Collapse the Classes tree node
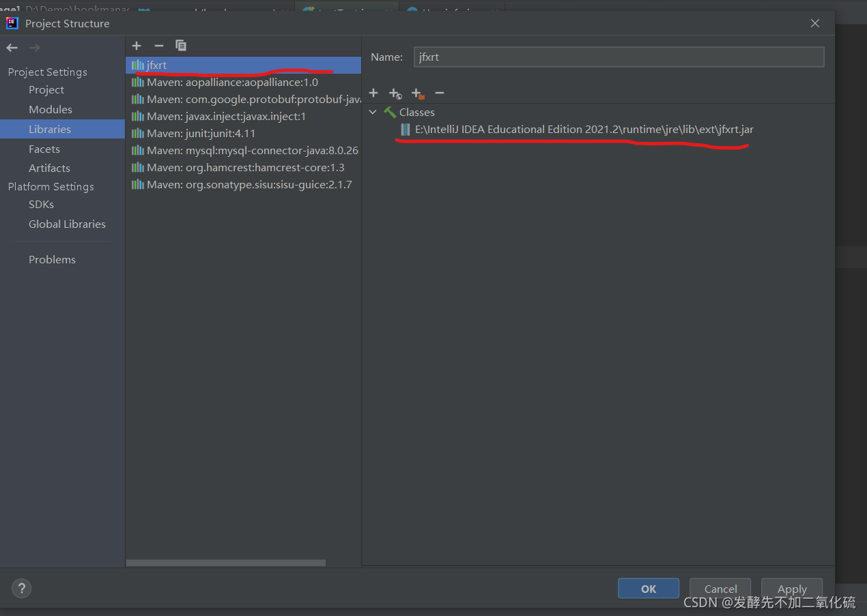Screen dimensions: 867x616 373,112
